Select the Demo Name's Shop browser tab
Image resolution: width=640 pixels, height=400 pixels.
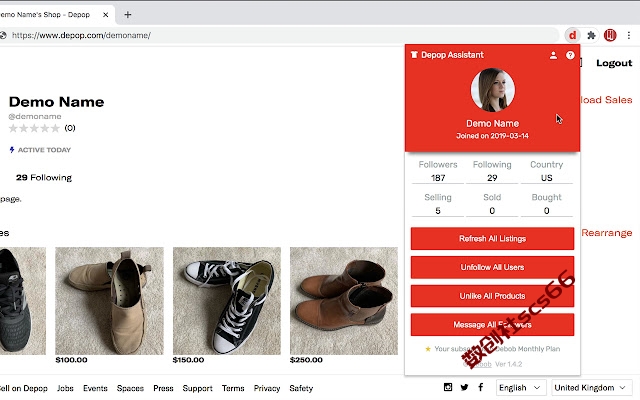[x=55, y=15]
